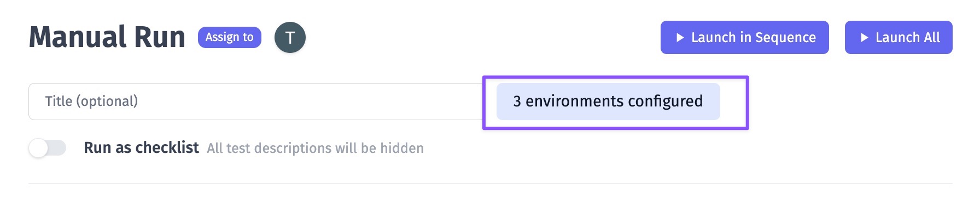Screen dimensions: 980x202
Task: Click the hint text about hidden test descriptions
Action: point(316,148)
